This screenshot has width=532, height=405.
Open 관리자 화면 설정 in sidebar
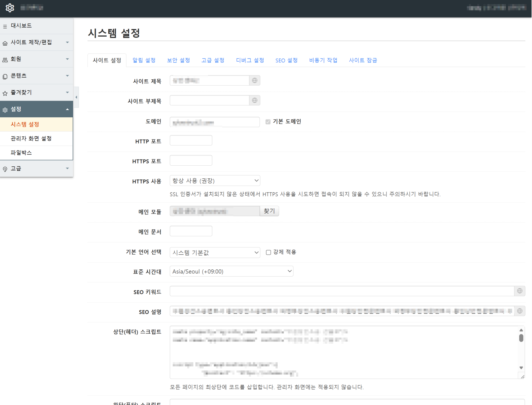click(31, 138)
